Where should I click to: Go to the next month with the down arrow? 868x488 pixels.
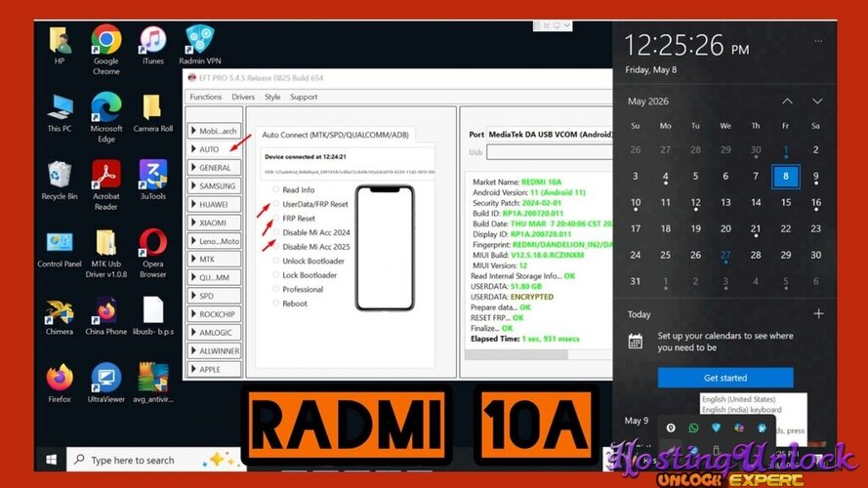817,102
